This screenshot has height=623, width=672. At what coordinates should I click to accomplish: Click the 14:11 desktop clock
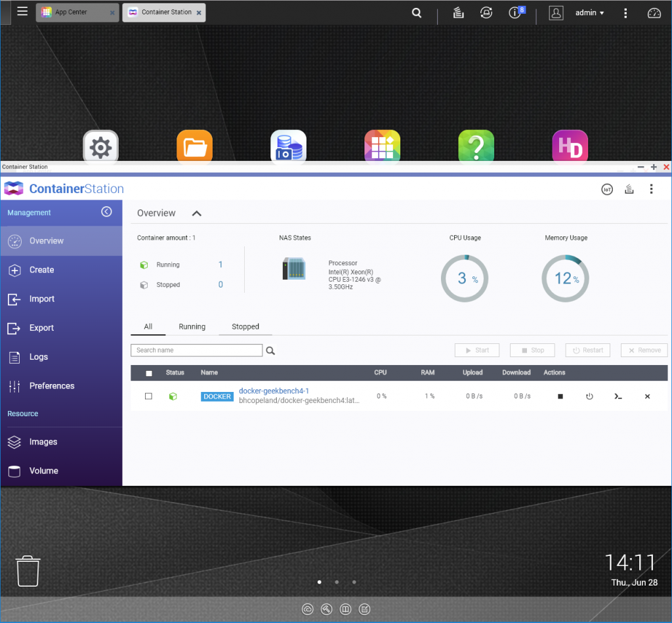pos(630,563)
